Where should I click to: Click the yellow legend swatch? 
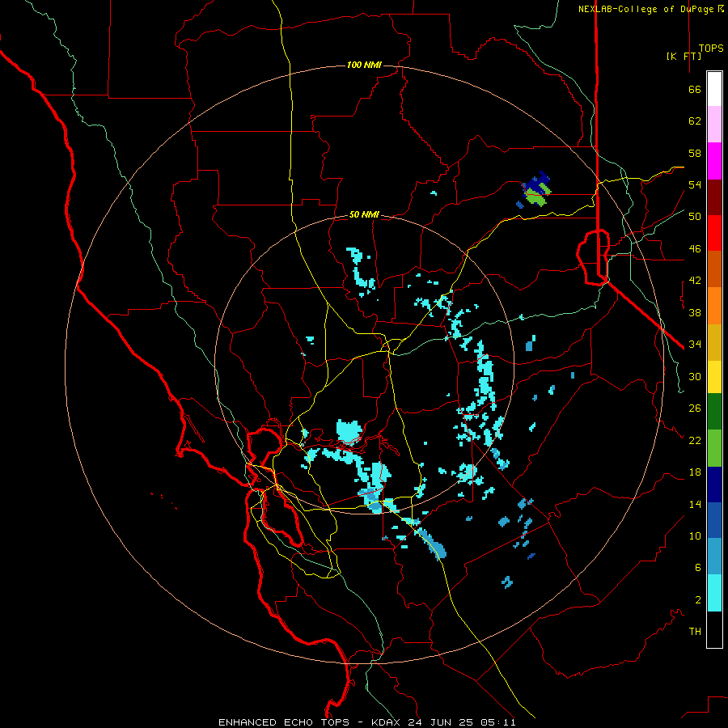(x=714, y=377)
